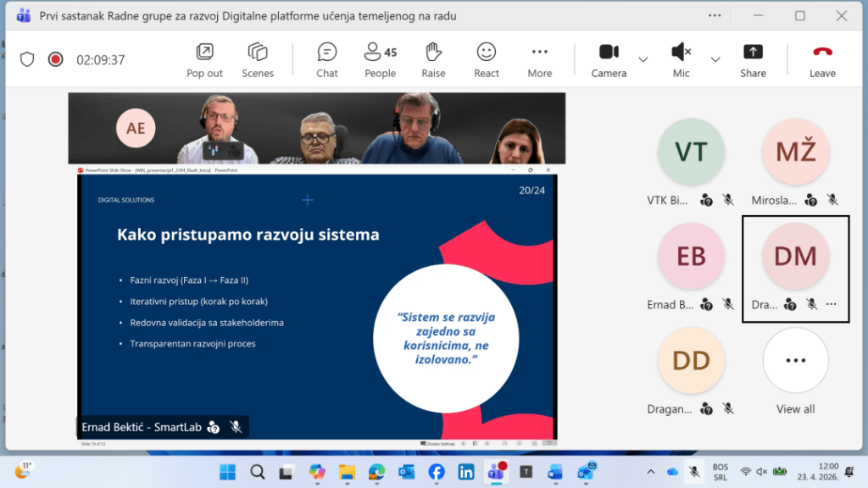Leave the meeting

pyautogui.click(x=822, y=60)
